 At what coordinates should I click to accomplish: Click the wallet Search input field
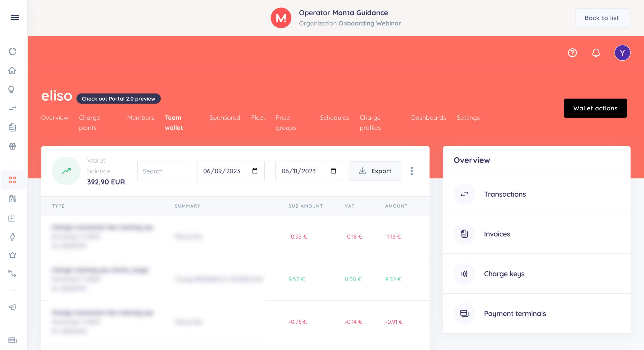162,171
